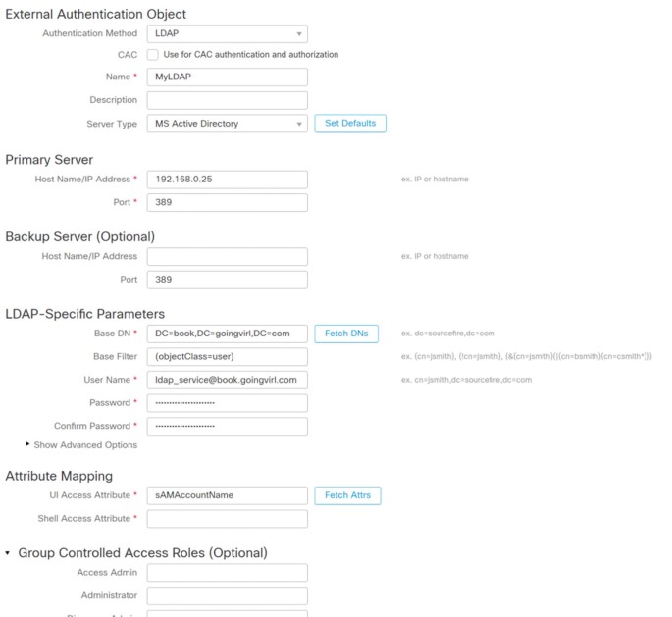Click the Base DN input field
This screenshot has height=617, width=672.
pyautogui.click(x=227, y=334)
